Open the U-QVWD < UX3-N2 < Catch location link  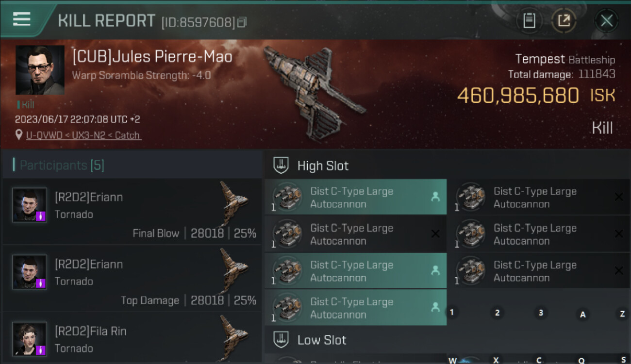click(x=83, y=135)
